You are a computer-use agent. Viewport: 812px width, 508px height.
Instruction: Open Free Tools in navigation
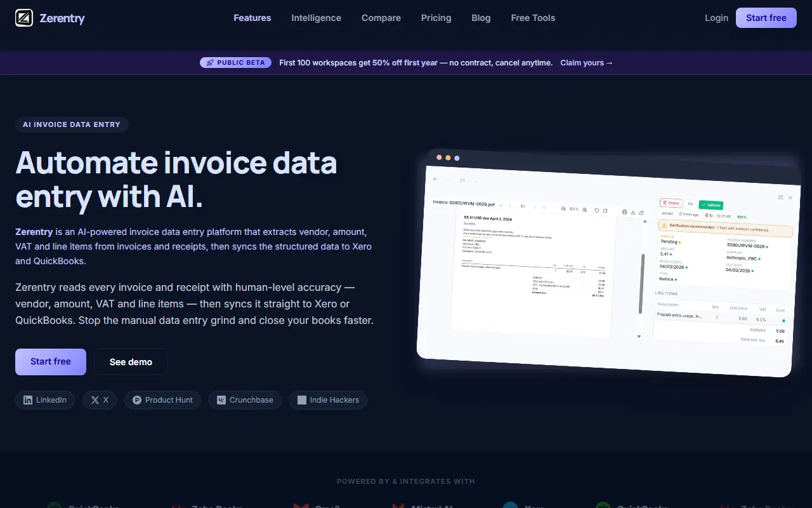pos(533,18)
